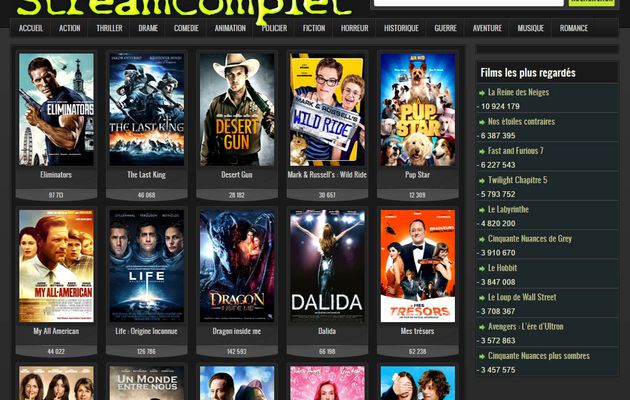Viewport: 630px width, 400px height.
Task: Open Cinquante Nuances de Grey link
Action: (530, 239)
